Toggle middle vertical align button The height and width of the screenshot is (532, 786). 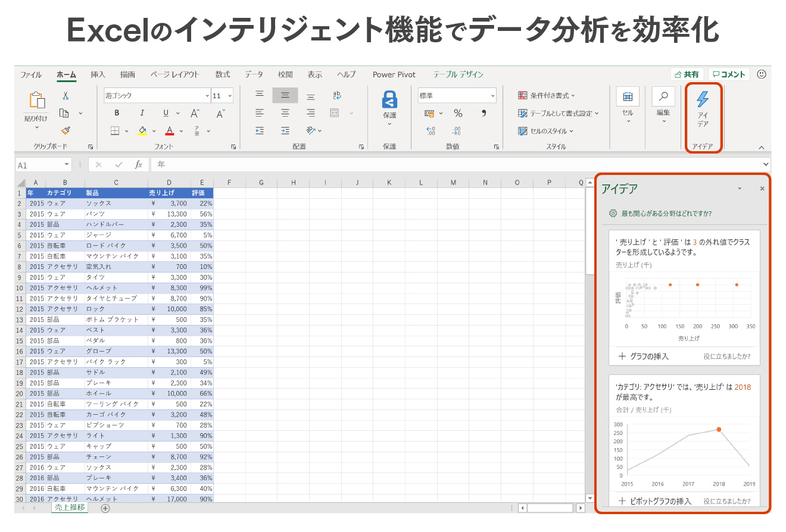pyautogui.click(x=285, y=95)
